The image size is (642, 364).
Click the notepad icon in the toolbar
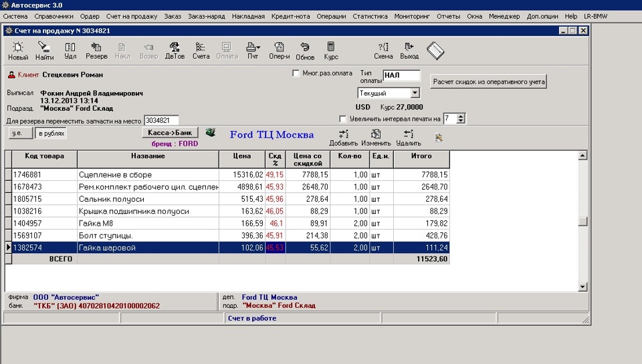point(435,51)
